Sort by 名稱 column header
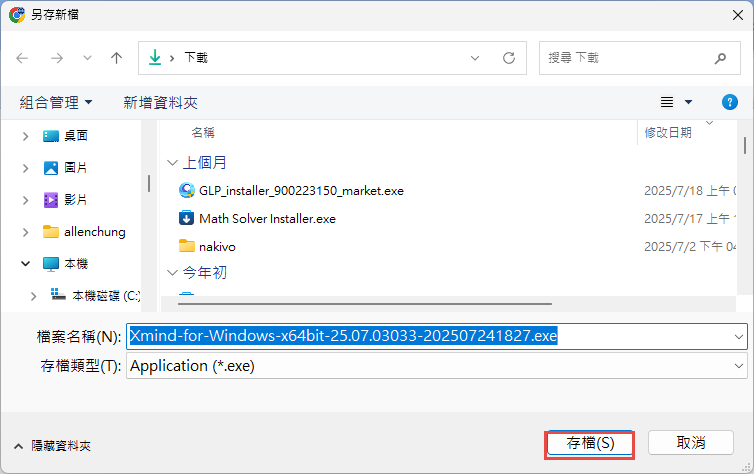 pyautogui.click(x=203, y=133)
